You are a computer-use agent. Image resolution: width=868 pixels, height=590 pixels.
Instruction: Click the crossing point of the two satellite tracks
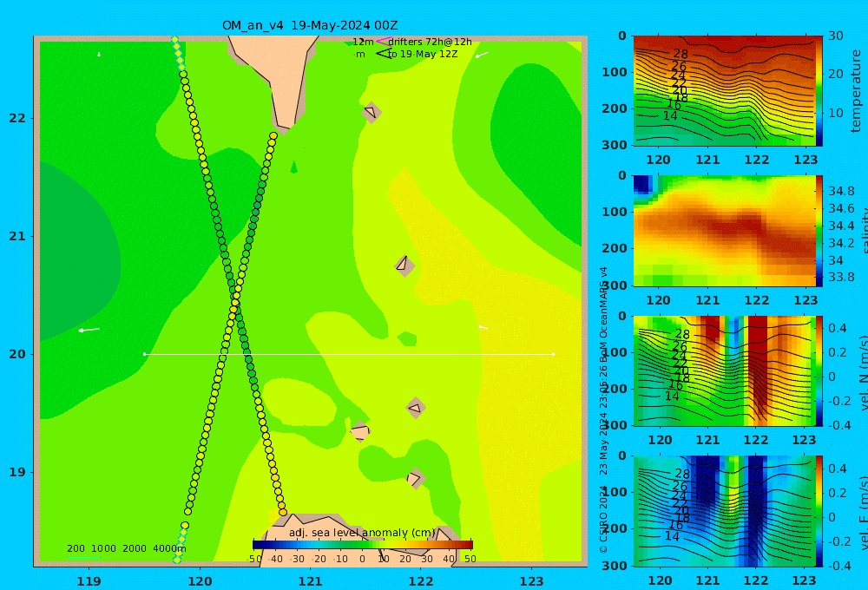tap(235, 302)
